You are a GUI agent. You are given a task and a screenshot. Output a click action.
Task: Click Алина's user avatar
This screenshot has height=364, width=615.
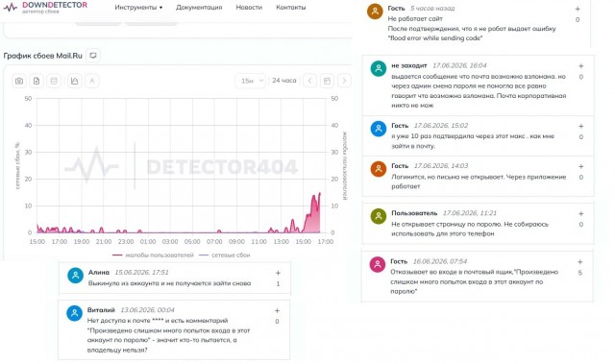tap(75, 276)
